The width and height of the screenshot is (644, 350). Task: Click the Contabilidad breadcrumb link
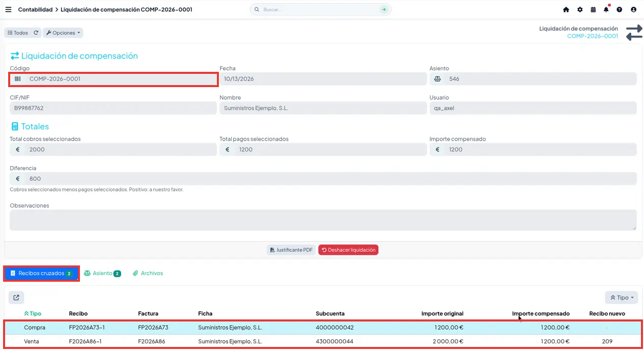pos(35,10)
